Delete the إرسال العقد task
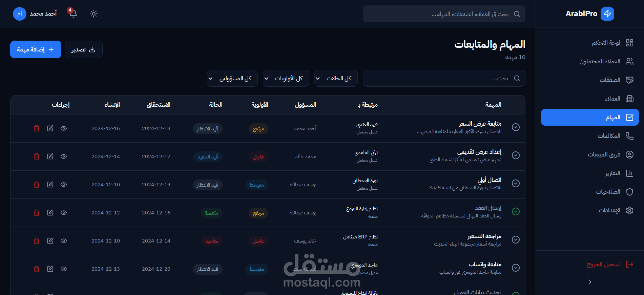 point(37,213)
